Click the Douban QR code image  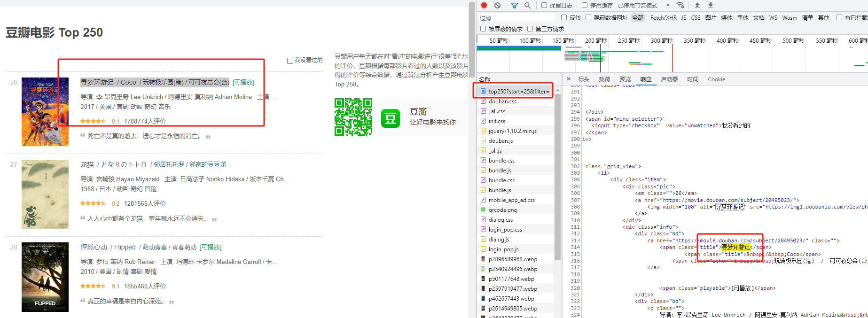pyautogui.click(x=353, y=117)
